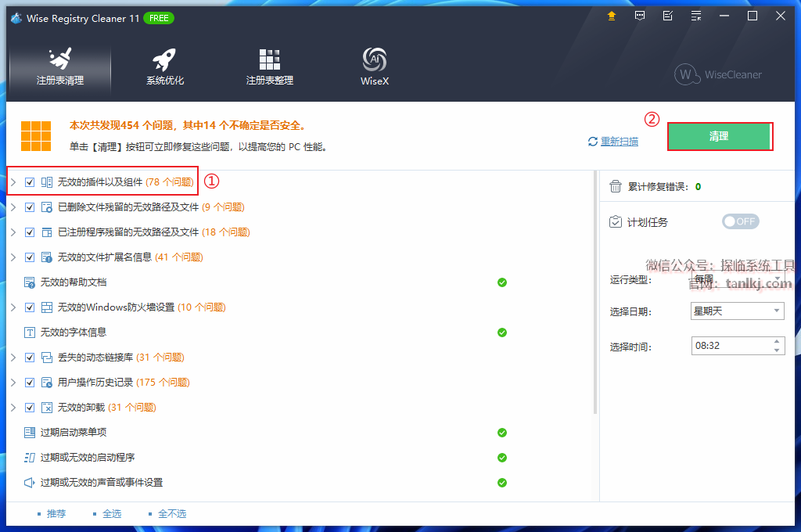Click the 推荐 selection link
This screenshot has height=532, width=801.
point(56,513)
